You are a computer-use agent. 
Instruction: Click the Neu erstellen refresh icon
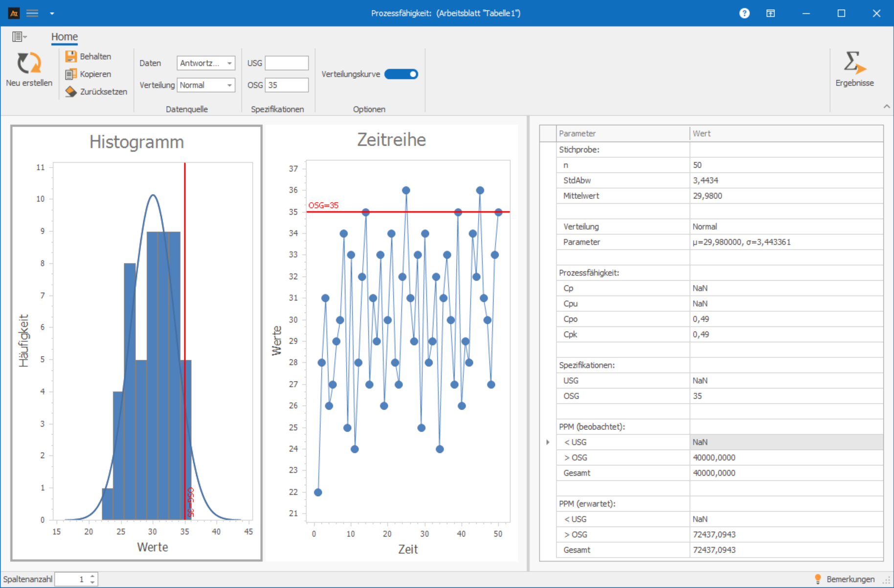[x=29, y=64]
